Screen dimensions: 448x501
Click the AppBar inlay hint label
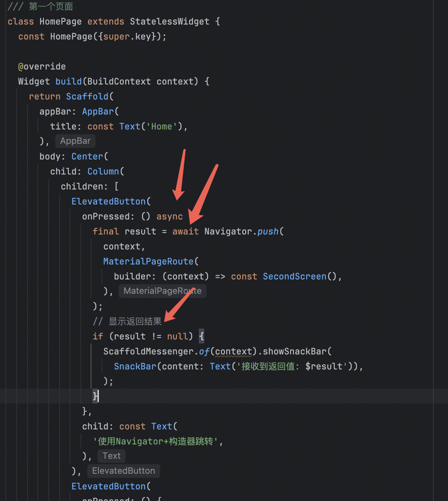pos(75,141)
